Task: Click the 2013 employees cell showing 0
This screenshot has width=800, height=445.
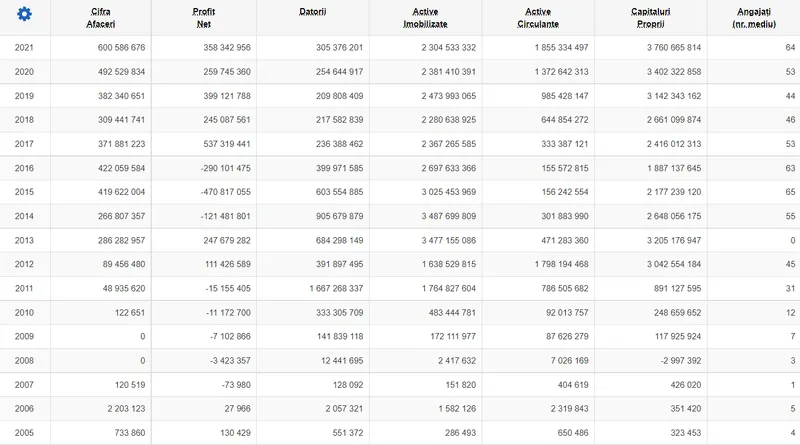Action: (x=791, y=240)
